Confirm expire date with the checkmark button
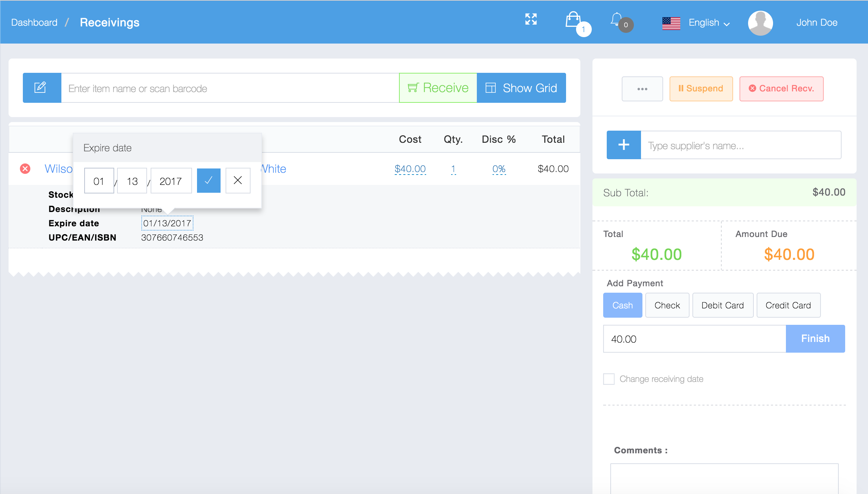868x494 pixels. pos(208,181)
